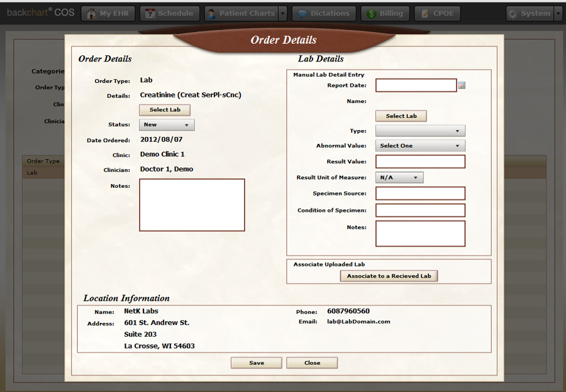
Task: Click Associate to a Recieved Lab button
Action: coord(389,276)
